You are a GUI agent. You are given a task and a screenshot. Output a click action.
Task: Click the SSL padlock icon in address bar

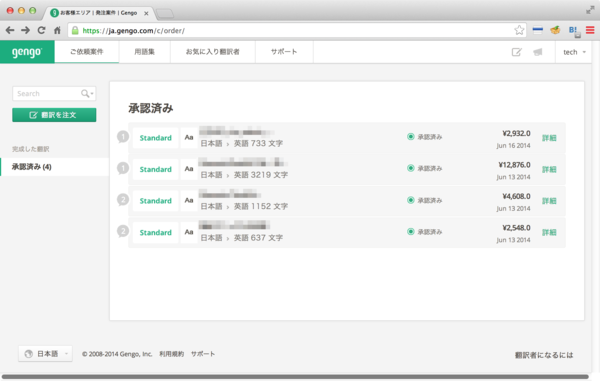click(75, 31)
